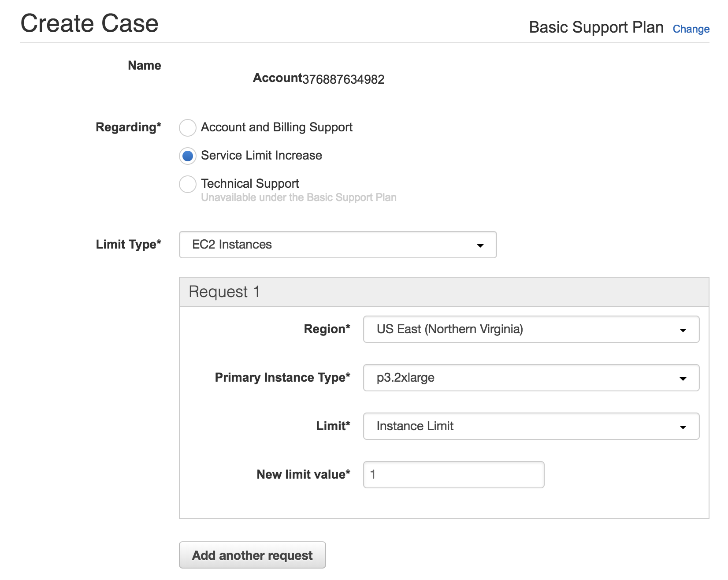Click the Region field label
This screenshot has height=580, width=728.
327,329
